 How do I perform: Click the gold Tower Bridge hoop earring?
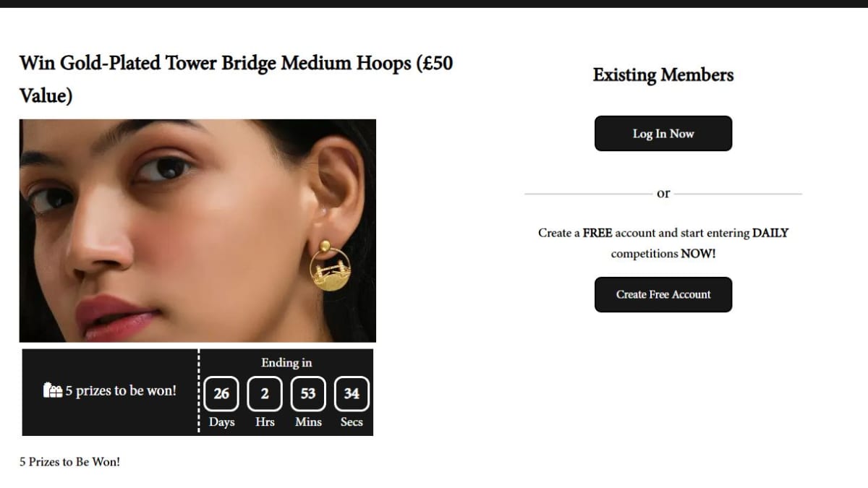(331, 265)
